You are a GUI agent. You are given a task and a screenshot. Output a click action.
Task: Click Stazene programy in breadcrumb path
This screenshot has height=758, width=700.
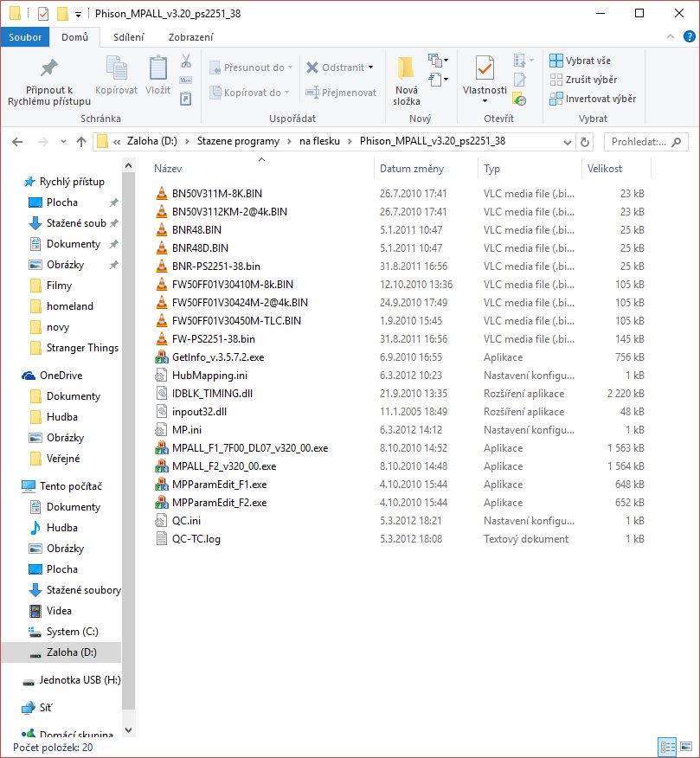point(238,141)
